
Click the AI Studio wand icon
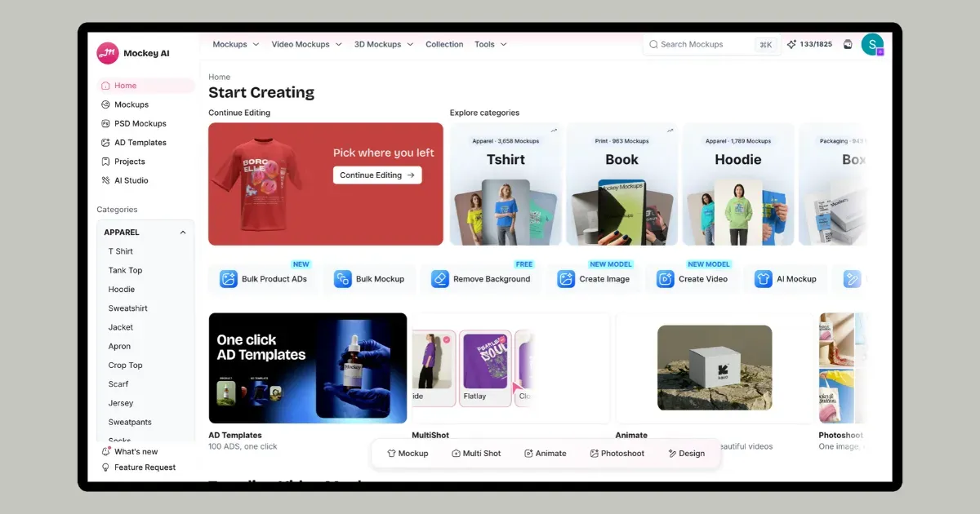coord(105,180)
